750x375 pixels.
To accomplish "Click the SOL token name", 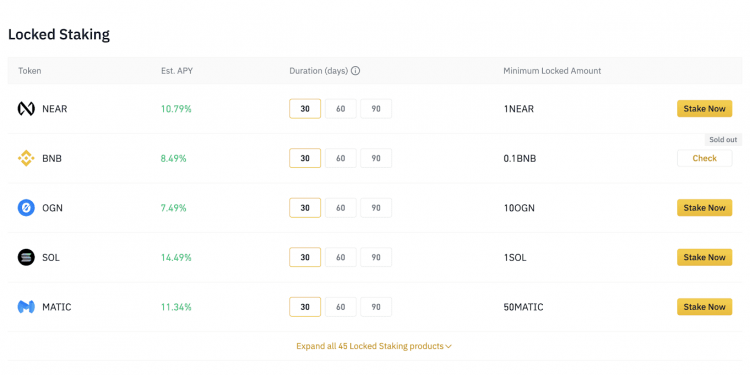I will [x=51, y=257].
